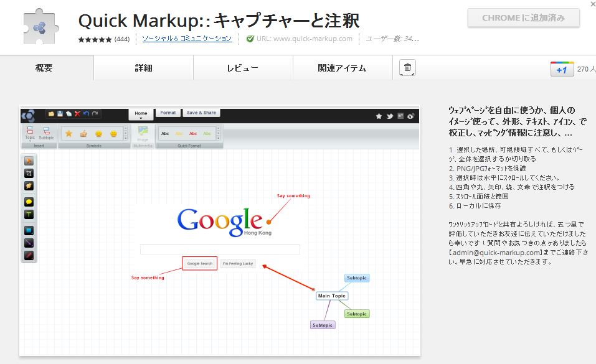Open the Home ribbon tab in preview
596x364 pixels.
[141, 114]
